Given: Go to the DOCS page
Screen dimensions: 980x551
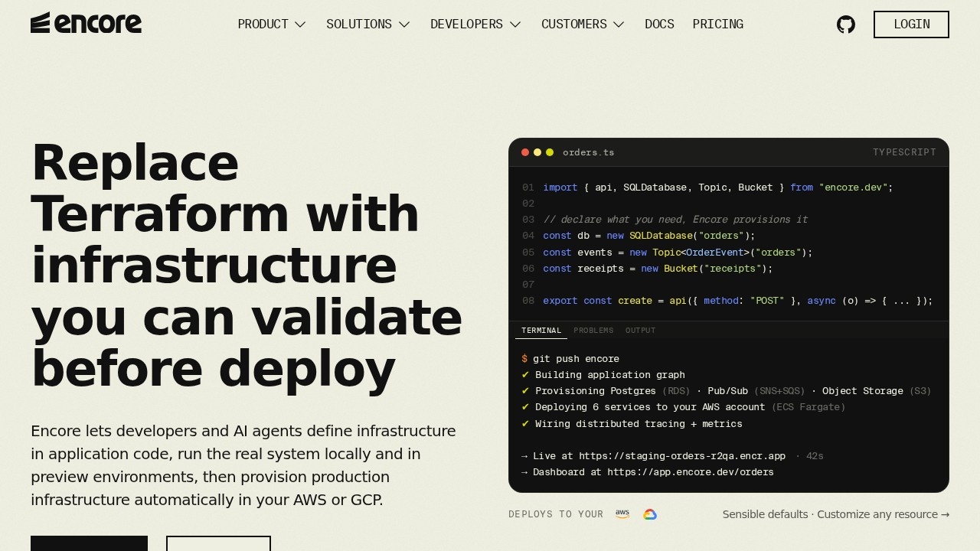Looking at the screenshot, I should 659,24.
